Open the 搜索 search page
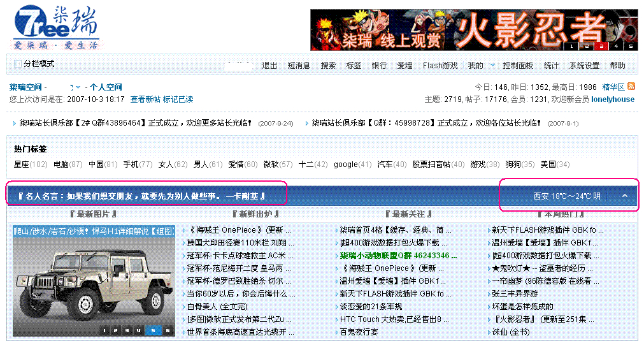Image resolution: width=644 pixels, height=343 pixels. coord(328,66)
